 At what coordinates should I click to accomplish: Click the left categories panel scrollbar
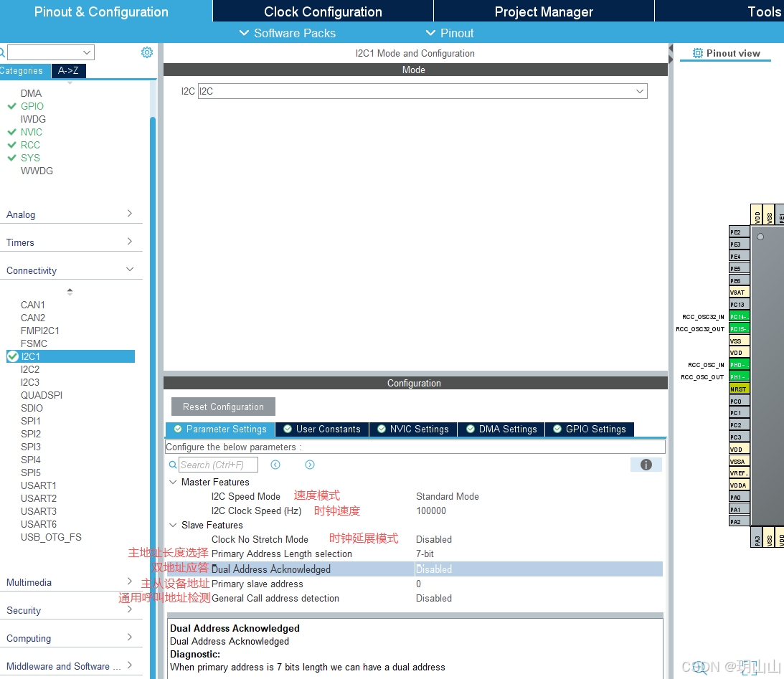point(153,397)
